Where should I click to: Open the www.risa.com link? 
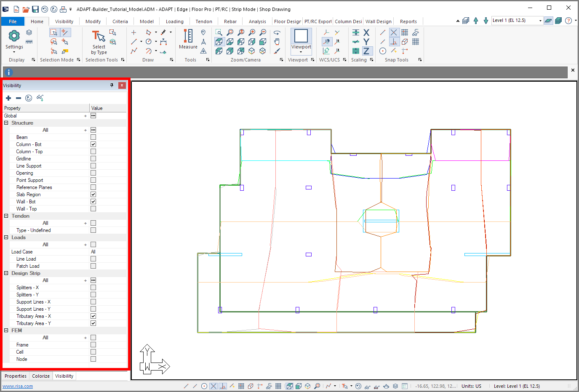point(18,386)
